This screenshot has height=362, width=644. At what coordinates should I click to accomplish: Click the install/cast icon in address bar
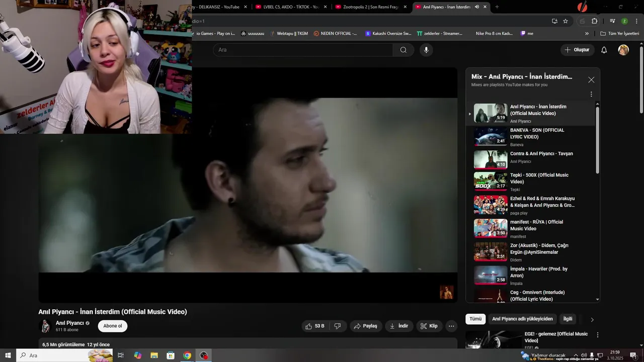click(x=554, y=21)
